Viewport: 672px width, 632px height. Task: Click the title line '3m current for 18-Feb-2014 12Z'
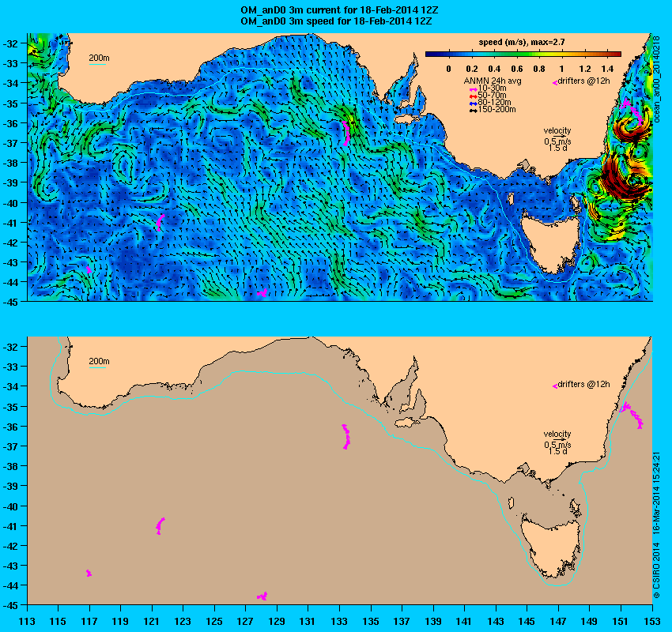pos(339,11)
